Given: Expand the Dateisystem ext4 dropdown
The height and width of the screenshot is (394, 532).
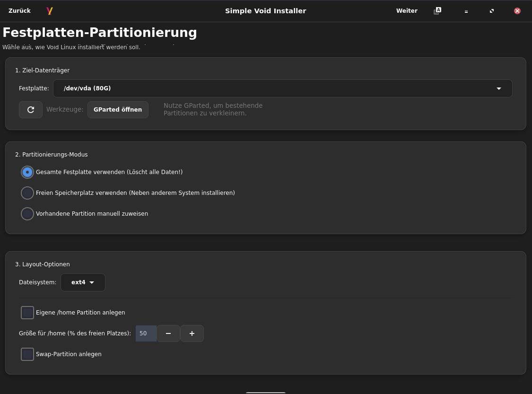Looking at the screenshot, I should coord(83,282).
